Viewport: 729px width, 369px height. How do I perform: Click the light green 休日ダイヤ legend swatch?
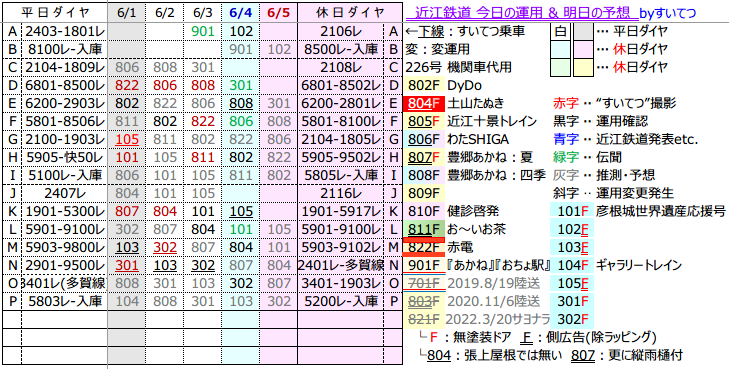(561, 67)
